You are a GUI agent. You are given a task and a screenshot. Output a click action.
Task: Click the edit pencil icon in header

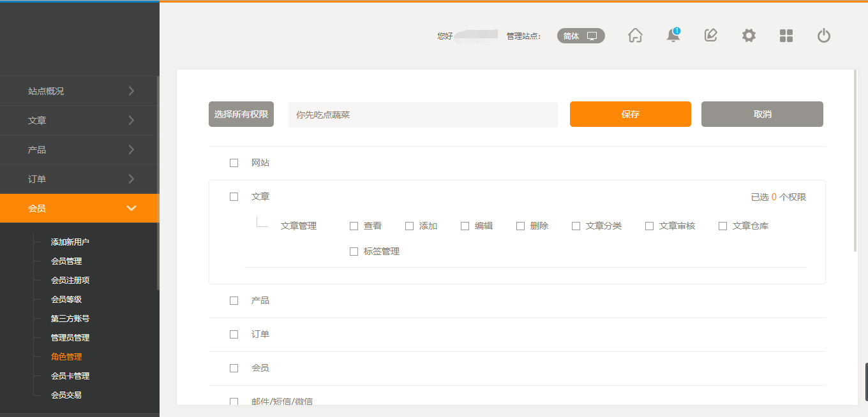710,36
